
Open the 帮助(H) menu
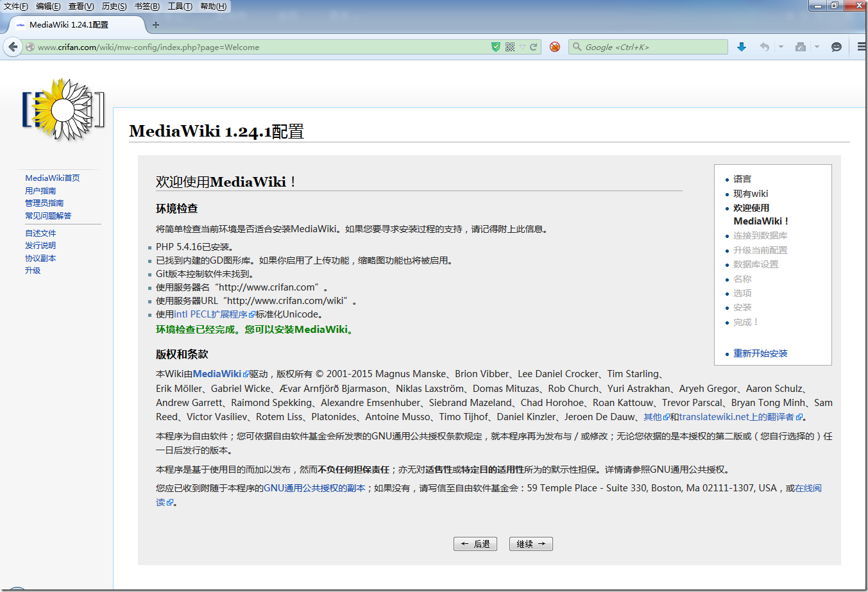click(213, 6)
